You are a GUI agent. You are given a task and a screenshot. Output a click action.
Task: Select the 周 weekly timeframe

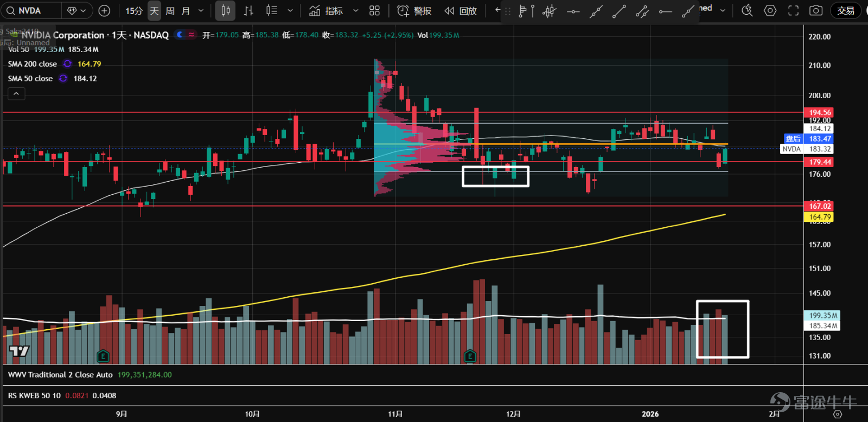(170, 10)
